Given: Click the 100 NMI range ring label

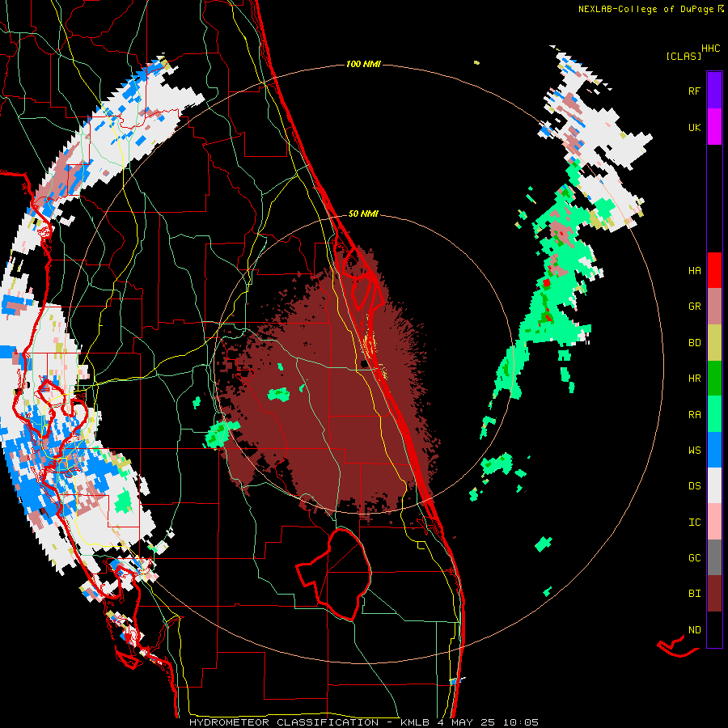Looking at the screenshot, I should point(363,64).
